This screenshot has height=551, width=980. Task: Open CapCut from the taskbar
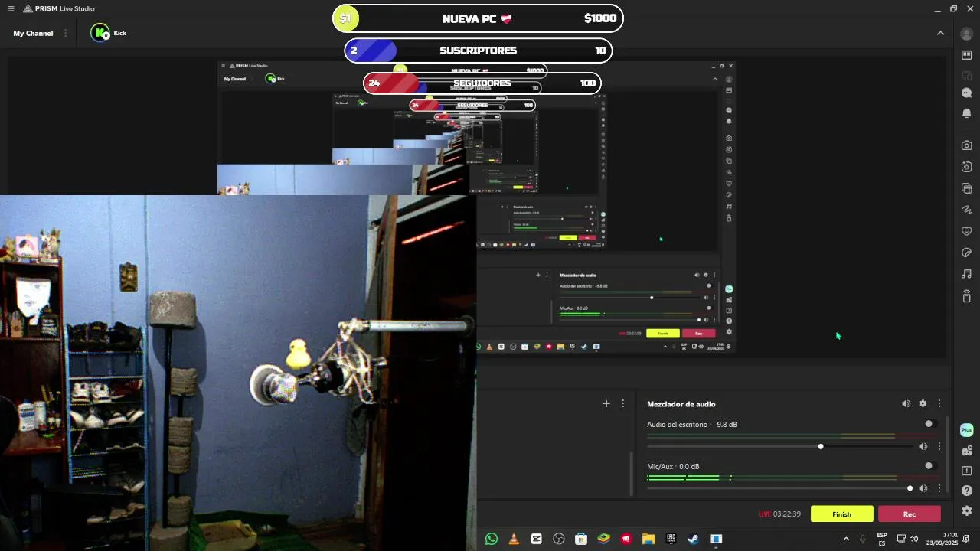[536, 539]
